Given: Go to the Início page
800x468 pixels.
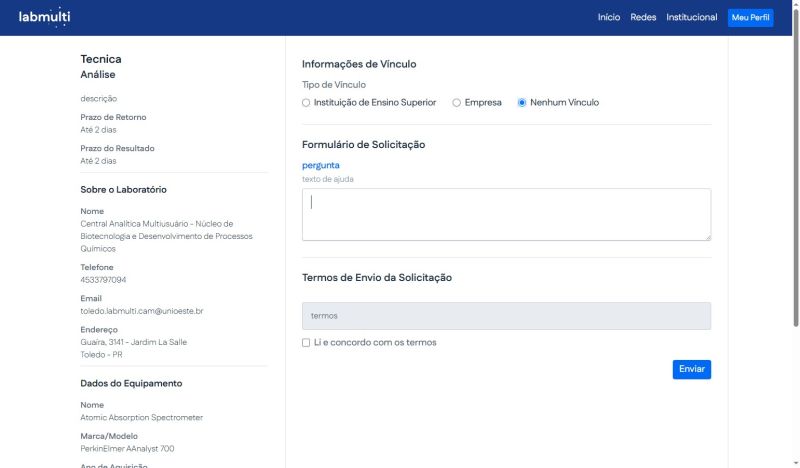Looking at the screenshot, I should [608, 18].
